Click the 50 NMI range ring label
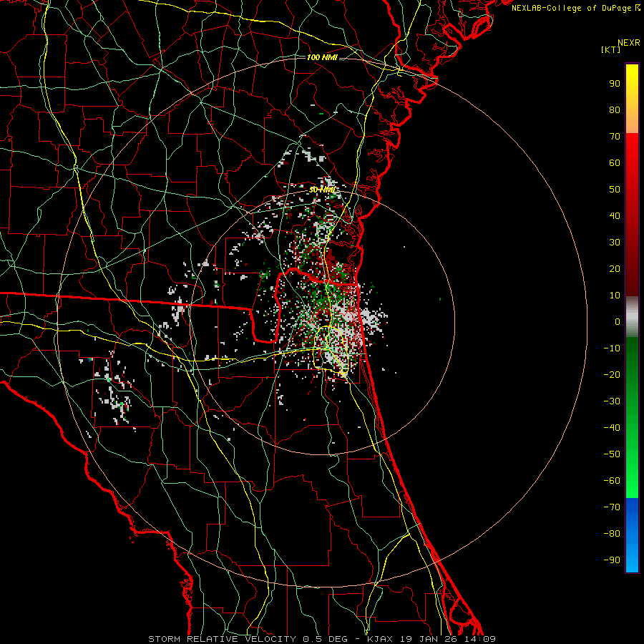 coord(322,190)
